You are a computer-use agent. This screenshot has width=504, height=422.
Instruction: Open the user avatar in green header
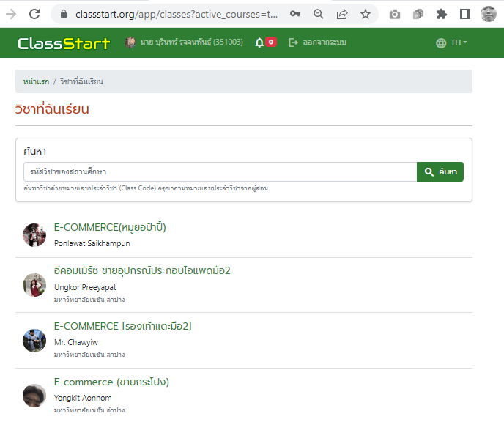click(x=130, y=42)
